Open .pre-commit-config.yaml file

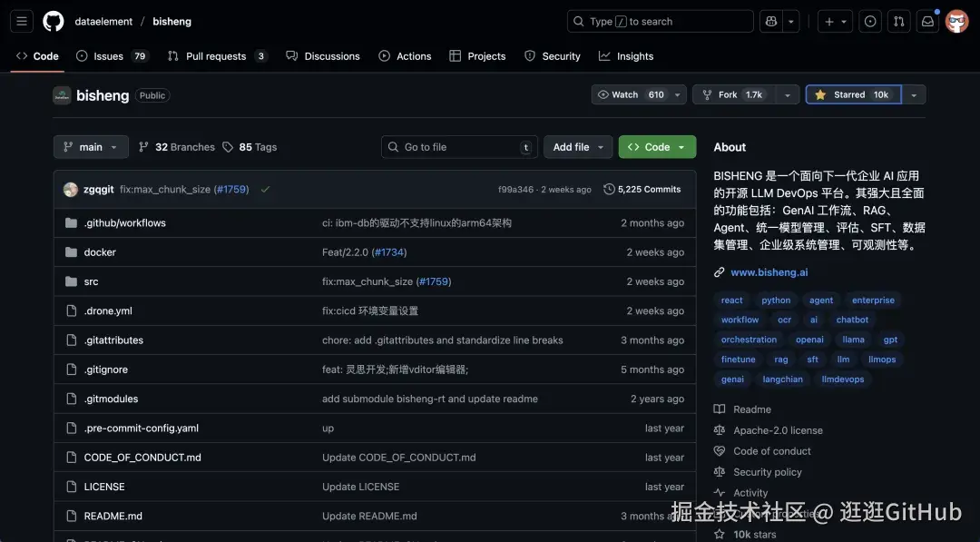tap(142, 429)
